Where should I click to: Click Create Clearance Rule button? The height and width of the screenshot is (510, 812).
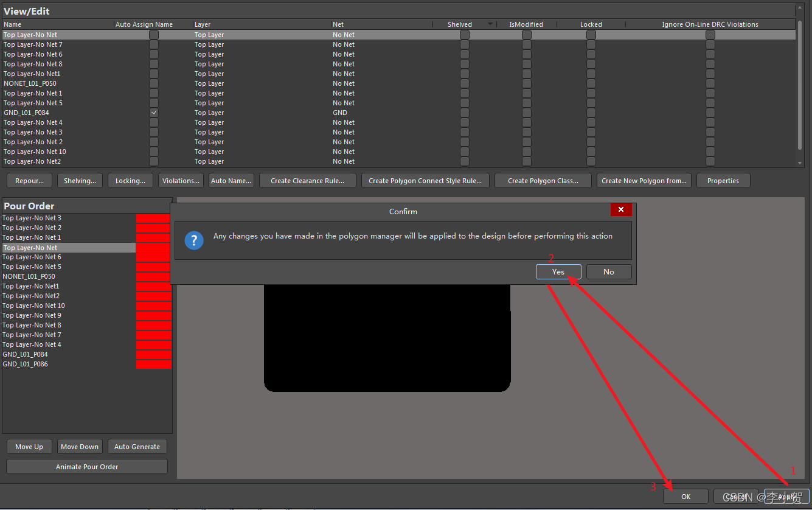[308, 181]
